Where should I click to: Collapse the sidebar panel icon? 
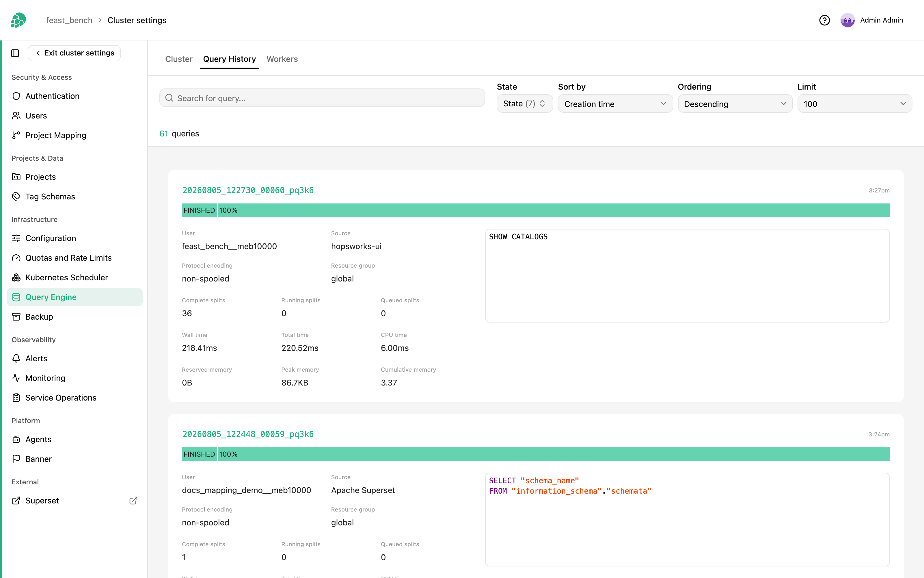click(x=15, y=53)
